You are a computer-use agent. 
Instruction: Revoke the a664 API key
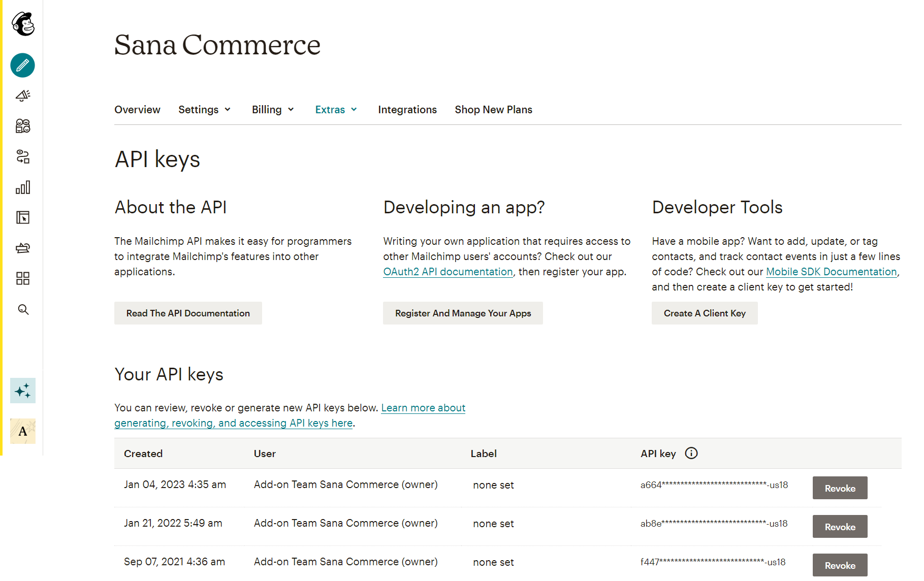[840, 488]
